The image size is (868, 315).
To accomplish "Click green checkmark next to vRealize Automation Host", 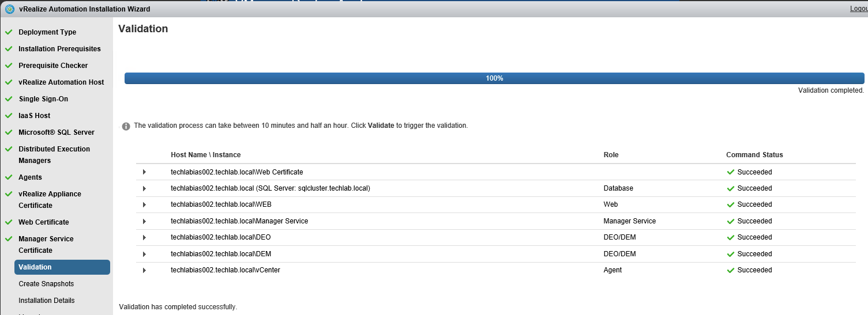I will click(9, 82).
